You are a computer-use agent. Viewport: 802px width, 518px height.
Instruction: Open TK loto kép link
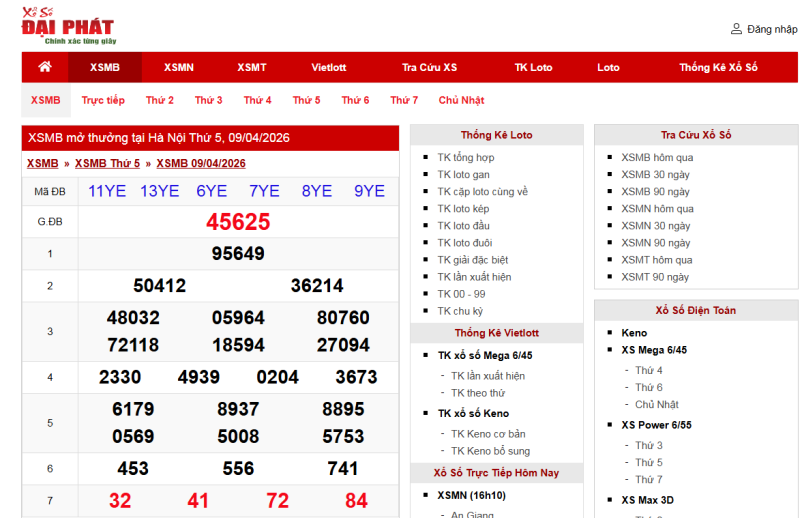(463, 209)
